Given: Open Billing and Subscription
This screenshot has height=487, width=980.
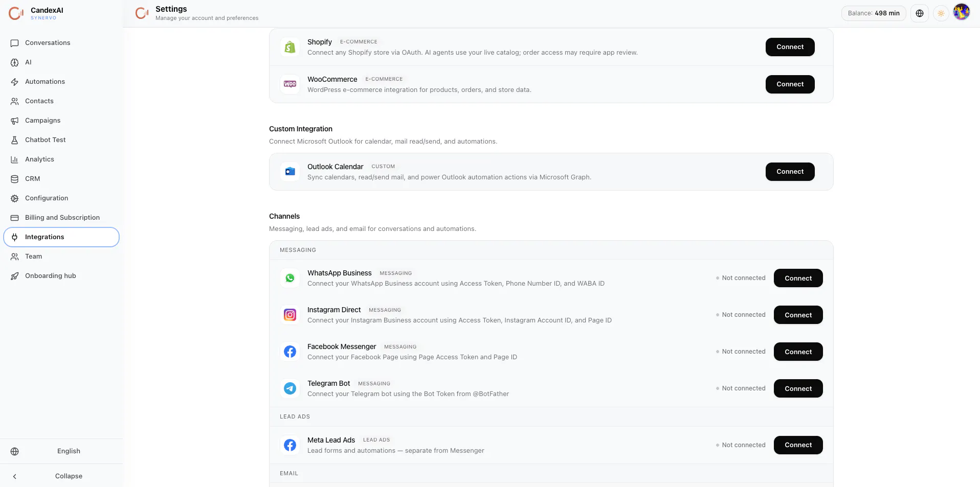Looking at the screenshot, I should click(x=61, y=218).
